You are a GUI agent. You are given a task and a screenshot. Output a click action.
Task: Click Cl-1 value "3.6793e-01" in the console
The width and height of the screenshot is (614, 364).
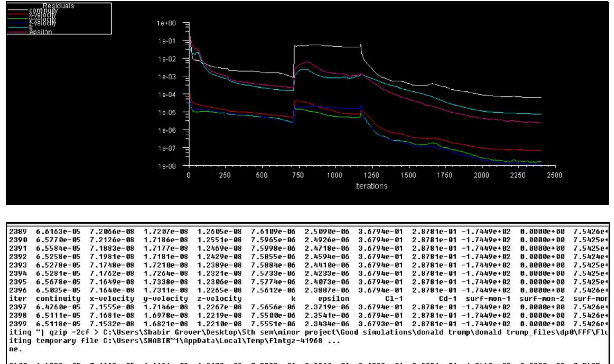(x=380, y=324)
